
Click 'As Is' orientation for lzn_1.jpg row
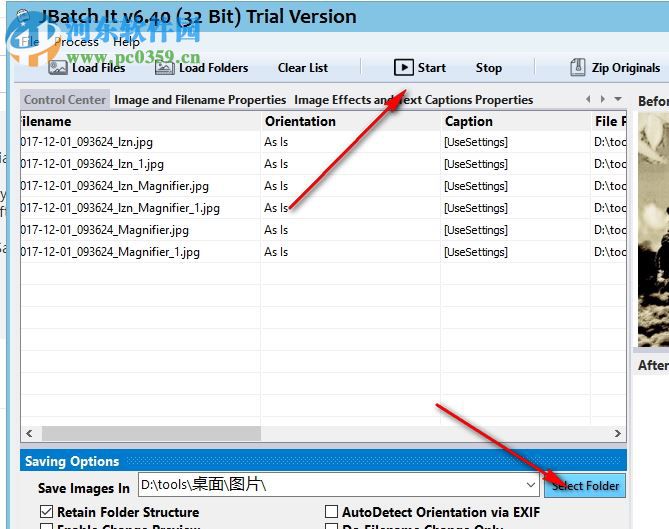[x=276, y=164]
